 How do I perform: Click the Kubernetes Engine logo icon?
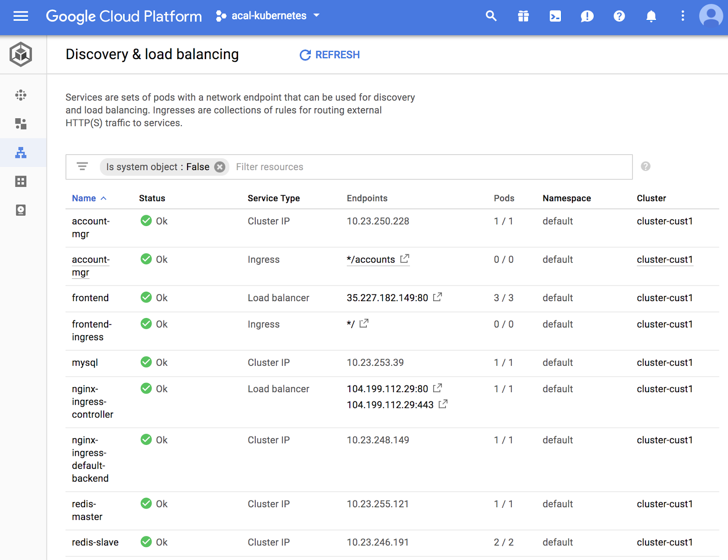coord(20,54)
